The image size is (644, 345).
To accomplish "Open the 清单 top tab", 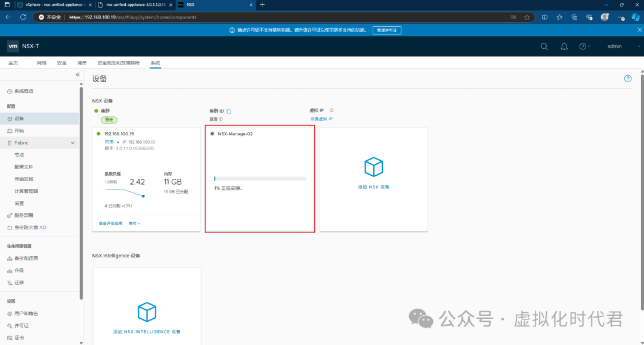I will [82, 63].
